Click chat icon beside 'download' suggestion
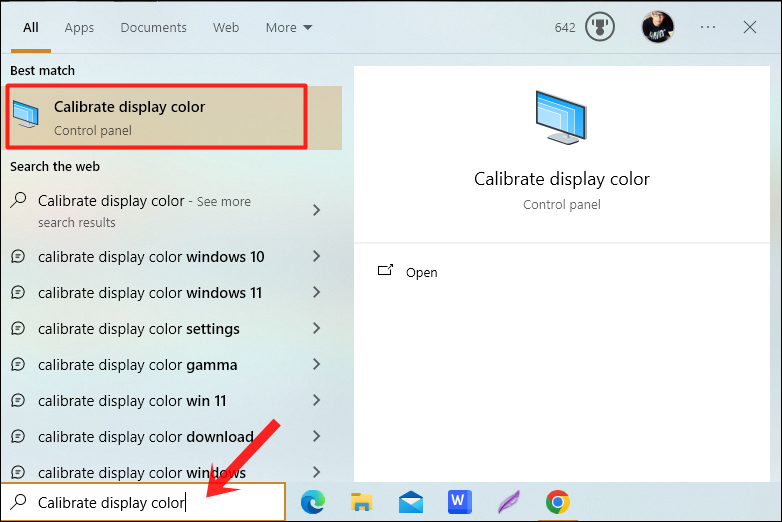The height and width of the screenshot is (522, 782). pyautogui.click(x=18, y=436)
